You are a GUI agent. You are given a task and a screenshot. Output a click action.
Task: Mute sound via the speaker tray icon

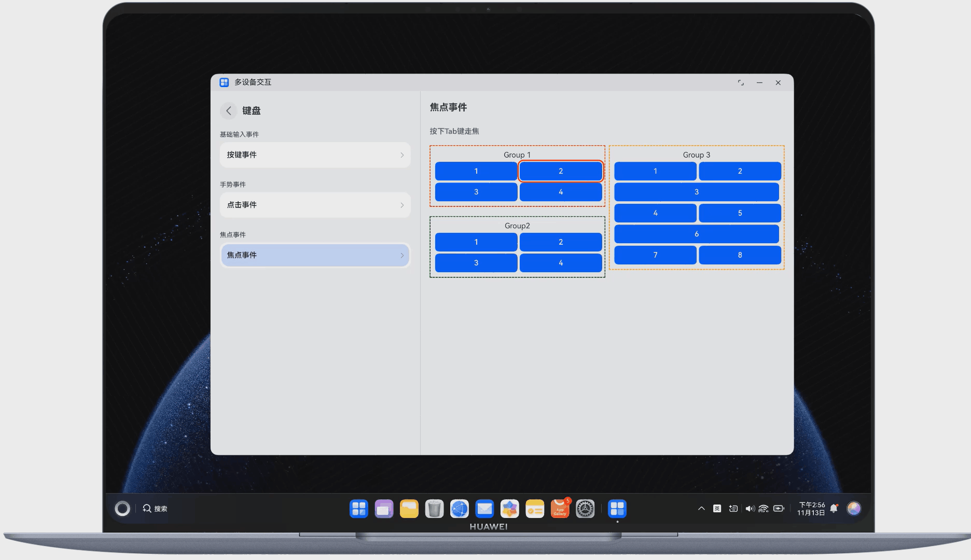(x=750, y=509)
